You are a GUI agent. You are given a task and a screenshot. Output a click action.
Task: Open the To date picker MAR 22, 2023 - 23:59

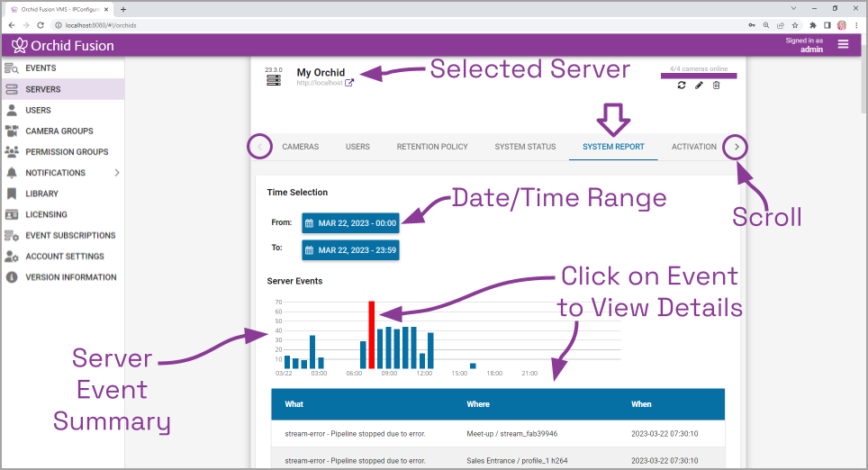[x=350, y=250]
